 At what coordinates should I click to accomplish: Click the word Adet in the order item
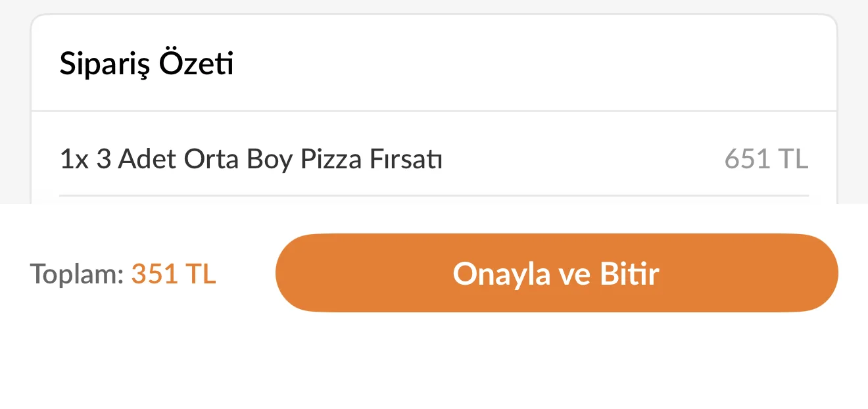point(148,160)
